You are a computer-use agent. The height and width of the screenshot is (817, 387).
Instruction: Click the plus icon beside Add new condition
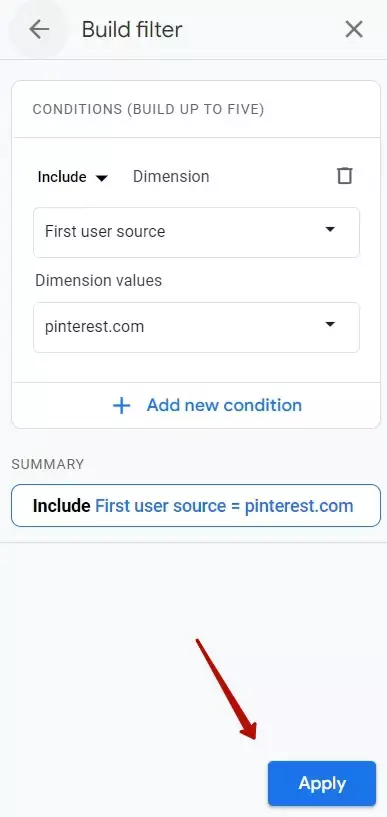point(121,405)
